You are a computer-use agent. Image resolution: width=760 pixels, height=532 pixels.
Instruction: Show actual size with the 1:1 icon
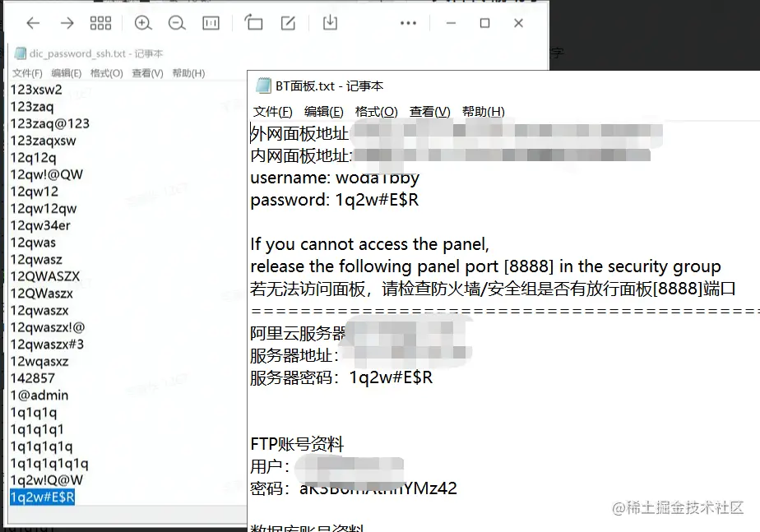point(211,23)
